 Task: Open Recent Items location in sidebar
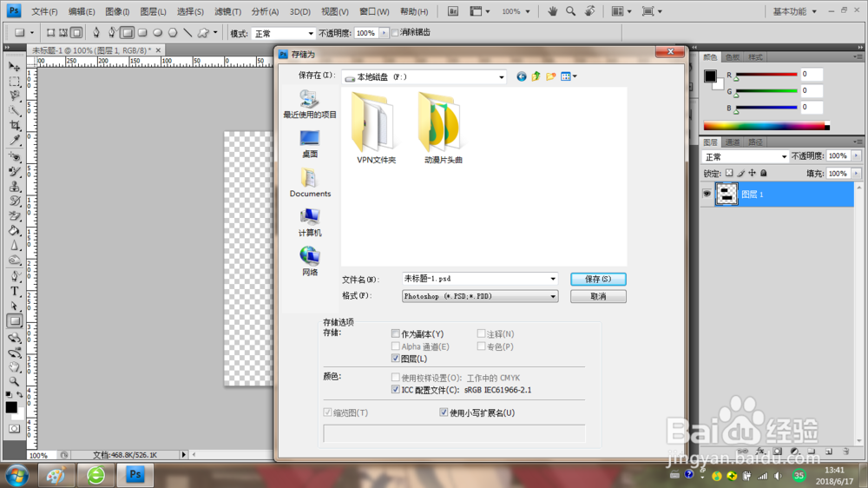310,104
